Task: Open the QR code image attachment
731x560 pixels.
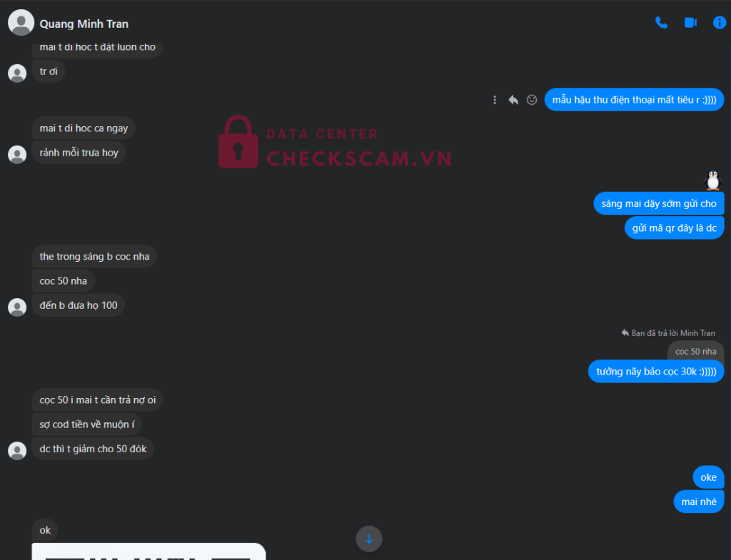Action: (148, 551)
